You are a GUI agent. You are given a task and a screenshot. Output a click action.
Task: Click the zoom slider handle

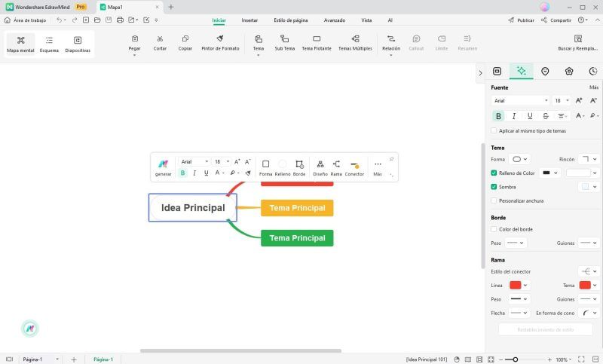tap(515, 359)
